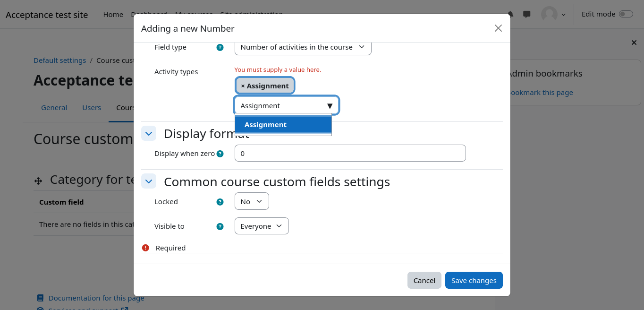The width and height of the screenshot is (644, 310).
Task: Switch to the General tab
Action: tap(54, 108)
